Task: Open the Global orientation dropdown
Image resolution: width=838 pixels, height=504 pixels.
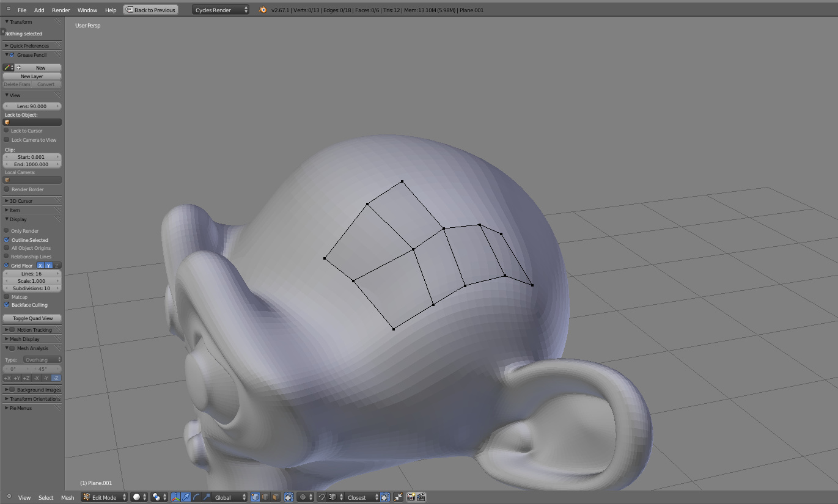Action: pos(230,497)
